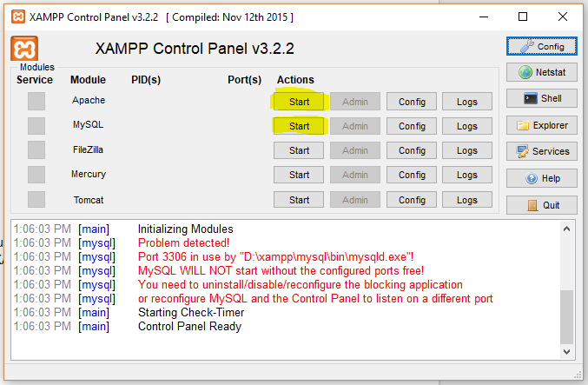Open Mercury Config menu

(x=412, y=175)
